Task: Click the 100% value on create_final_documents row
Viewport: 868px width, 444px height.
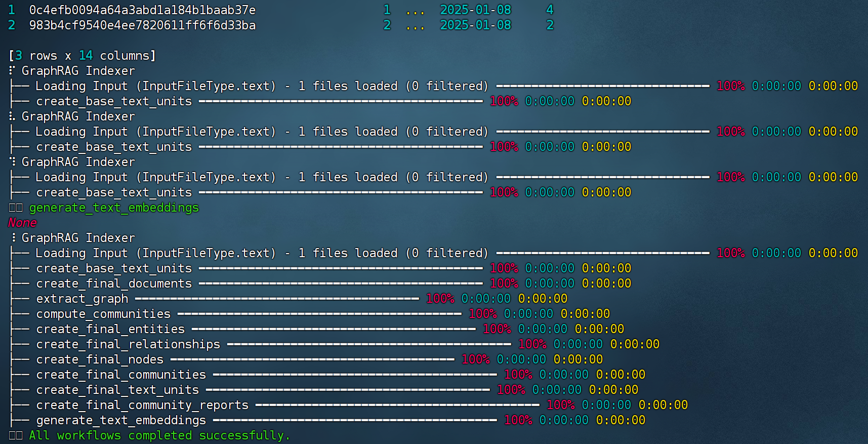Action: pos(504,284)
